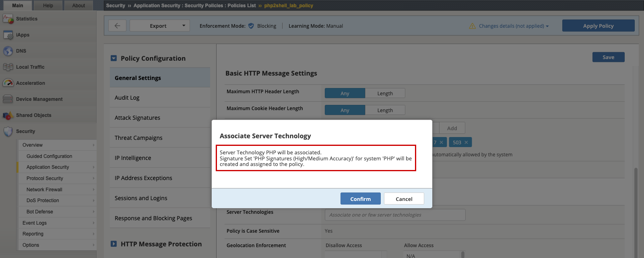
Task: Expand the DoS Protection submenu arrow
Action: pyautogui.click(x=94, y=201)
